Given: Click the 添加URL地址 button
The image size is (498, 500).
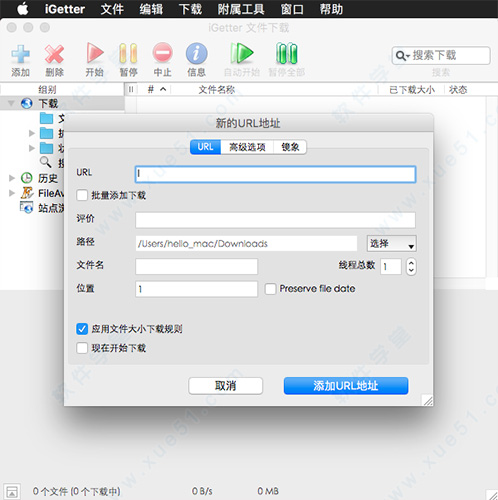Looking at the screenshot, I should pyautogui.click(x=346, y=386).
